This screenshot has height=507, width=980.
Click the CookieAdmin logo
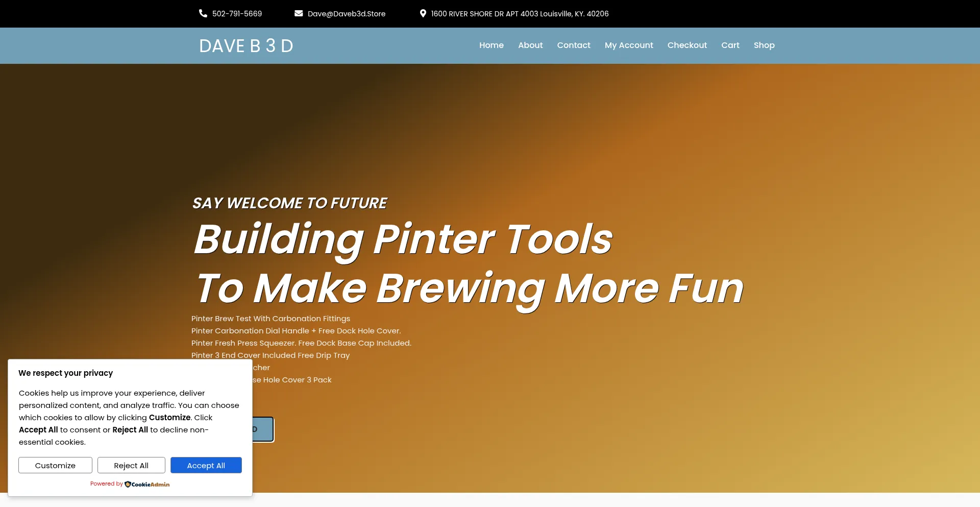pyautogui.click(x=147, y=484)
